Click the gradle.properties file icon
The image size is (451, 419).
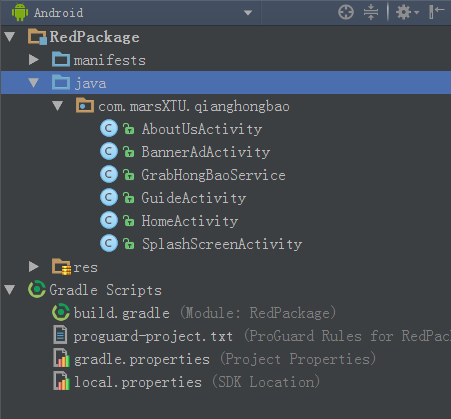pos(61,358)
